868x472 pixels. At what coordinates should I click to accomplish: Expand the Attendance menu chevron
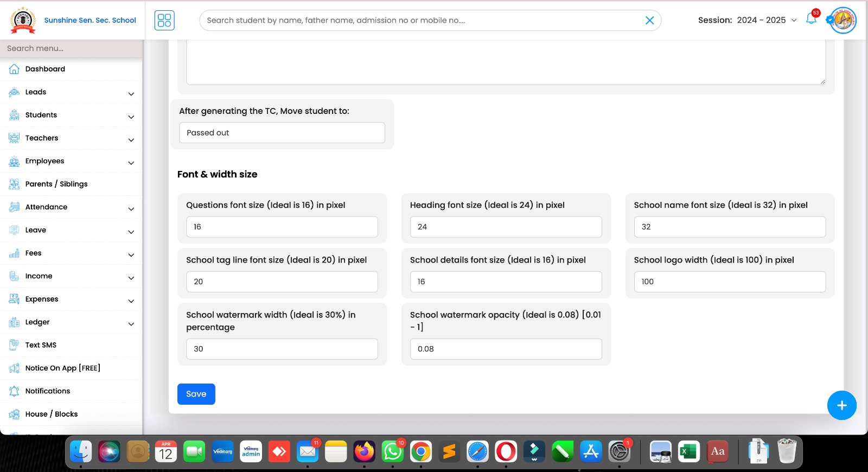coord(131,209)
